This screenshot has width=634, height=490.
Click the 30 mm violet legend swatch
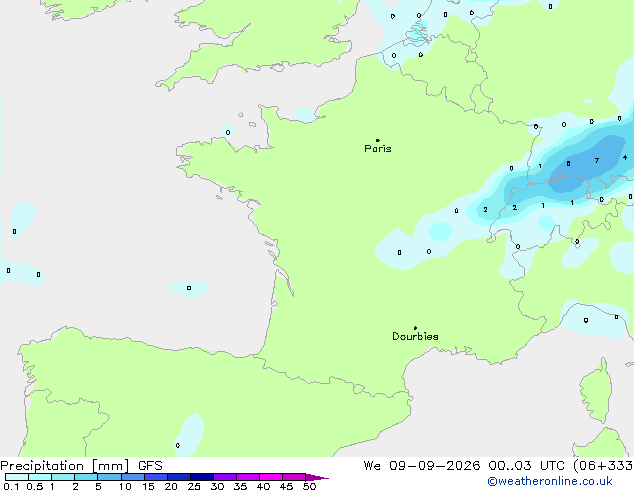point(225,477)
